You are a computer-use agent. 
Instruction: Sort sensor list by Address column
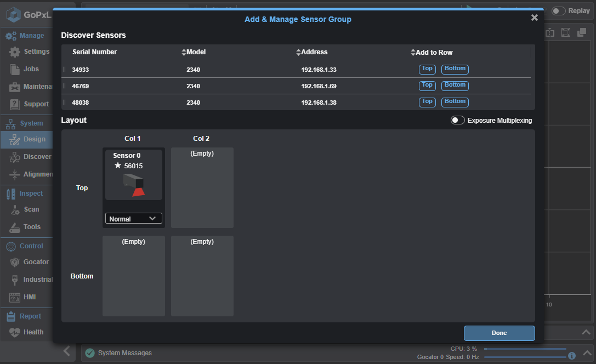pyautogui.click(x=298, y=53)
